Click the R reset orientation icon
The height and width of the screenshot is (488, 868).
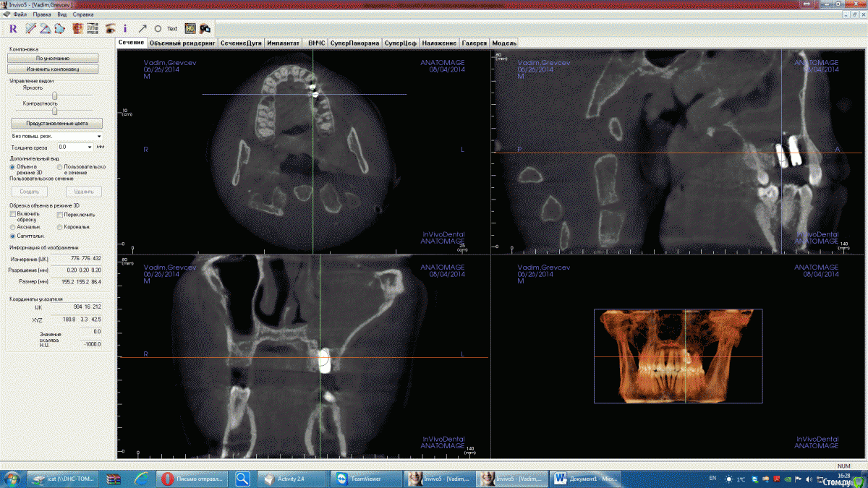[x=12, y=29]
